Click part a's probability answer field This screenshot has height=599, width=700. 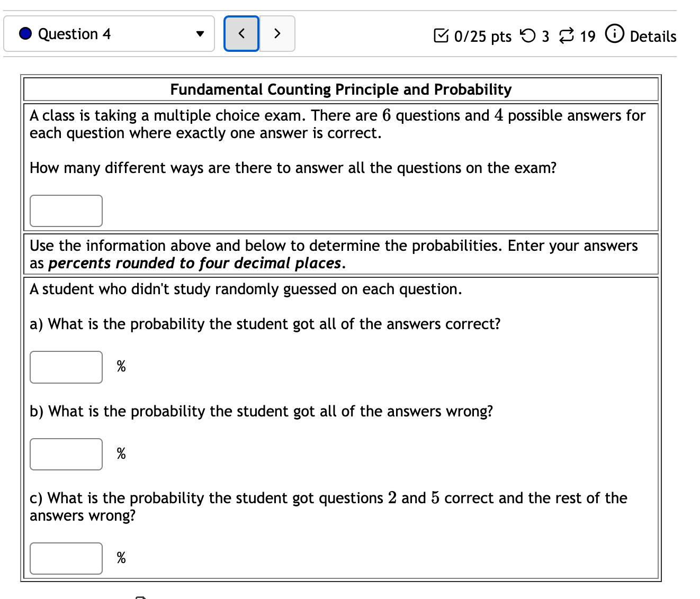tap(66, 366)
